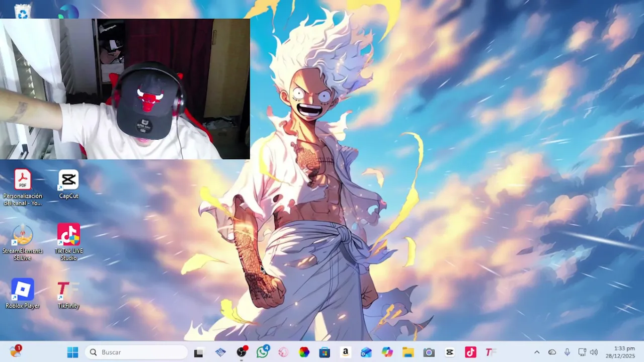
Task: Open Amazon from the taskbar
Action: coord(345,352)
